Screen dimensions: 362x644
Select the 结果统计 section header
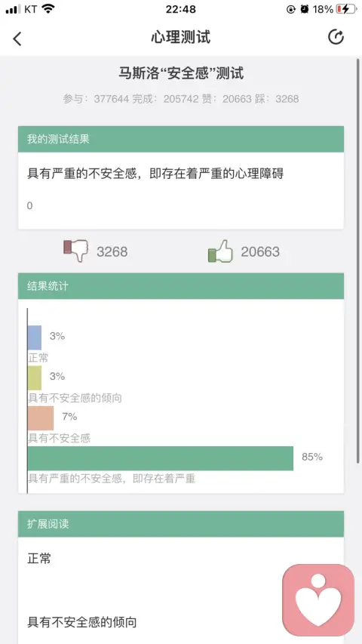tap(181, 286)
